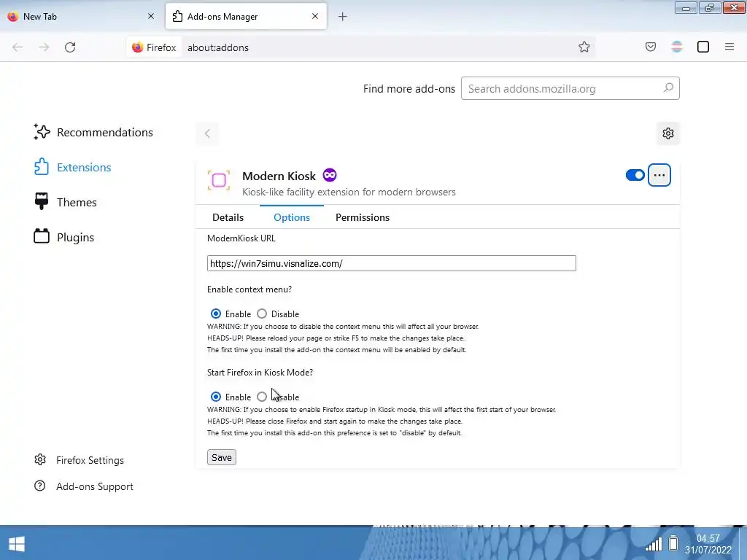
Task: Go back to extensions list with chevron
Action: click(x=207, y=133)
